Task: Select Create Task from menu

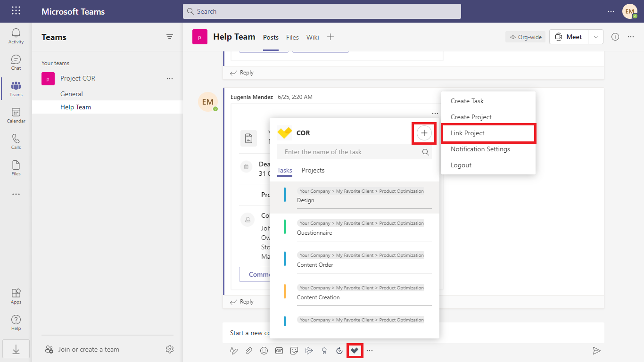Action: pyautogui.click(x=488, y=101)
